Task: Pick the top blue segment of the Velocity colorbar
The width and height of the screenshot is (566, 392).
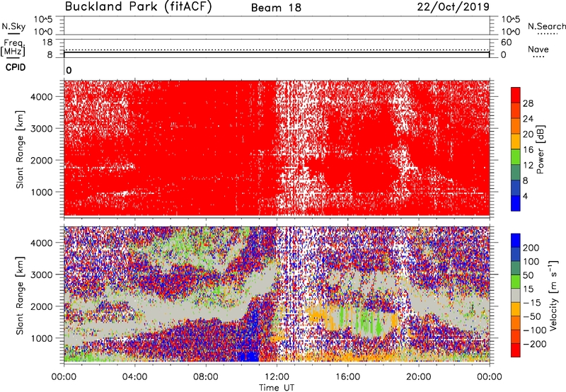Action: point(516,241)
